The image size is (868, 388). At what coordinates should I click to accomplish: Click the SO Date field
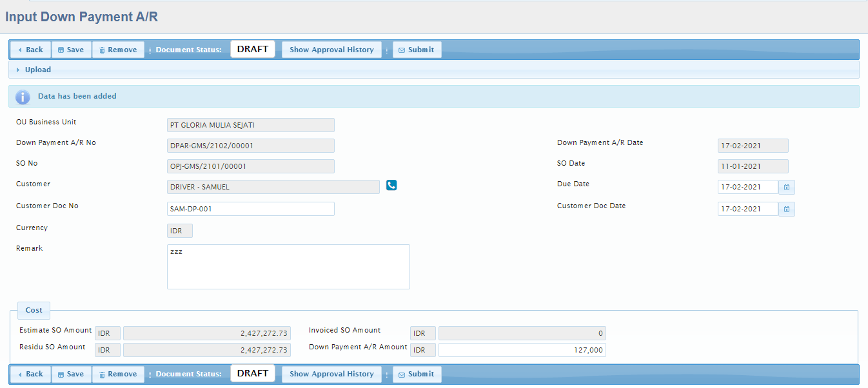753,166
